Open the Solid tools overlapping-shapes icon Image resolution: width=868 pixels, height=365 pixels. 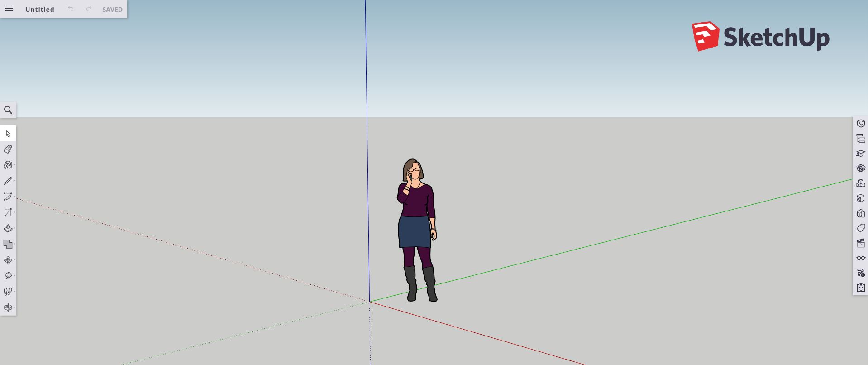coord(8,244)
